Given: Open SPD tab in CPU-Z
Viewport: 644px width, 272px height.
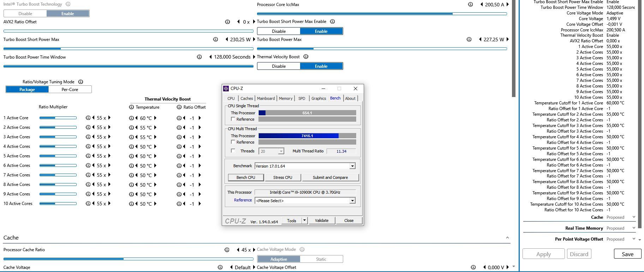Looking at the screenshot, I should click(302, 98).
